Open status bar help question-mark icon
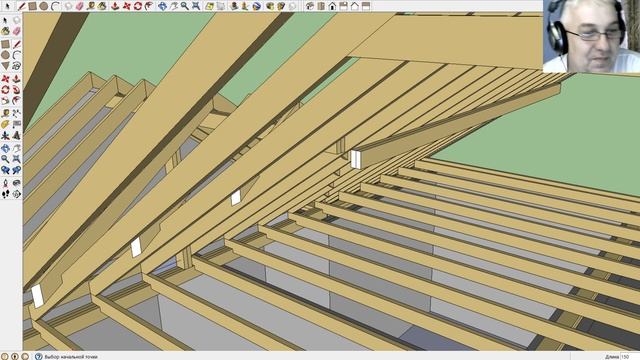This screenshot has width=640, height=360. 38,356
